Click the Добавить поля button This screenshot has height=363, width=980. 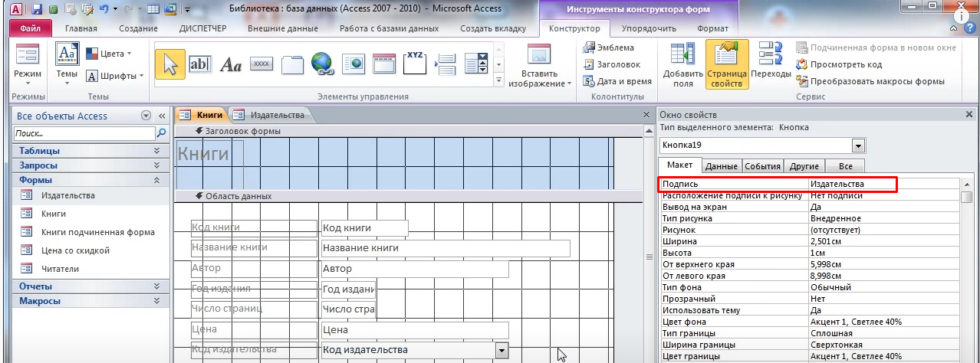pos(678,65)
